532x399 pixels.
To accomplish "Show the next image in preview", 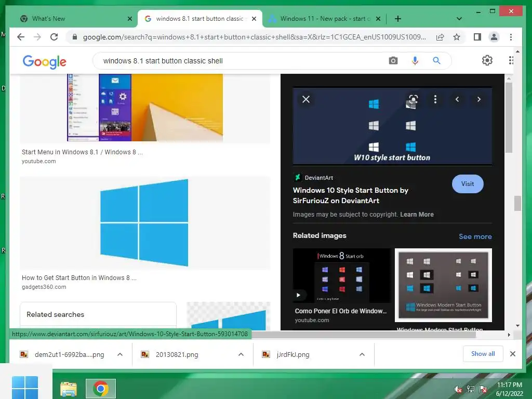I will pos(478,99).
